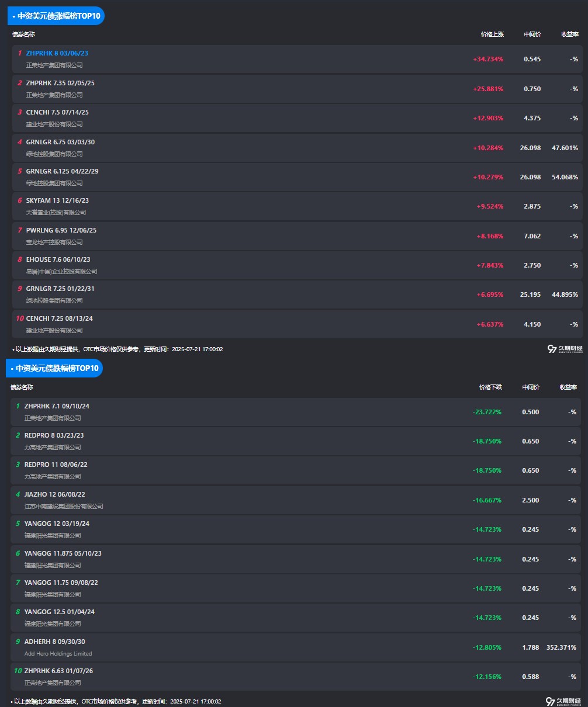The image size is (588, 707).
Task: Click the 久期财经 logo in the losers footer
Action: click(563, 701)
